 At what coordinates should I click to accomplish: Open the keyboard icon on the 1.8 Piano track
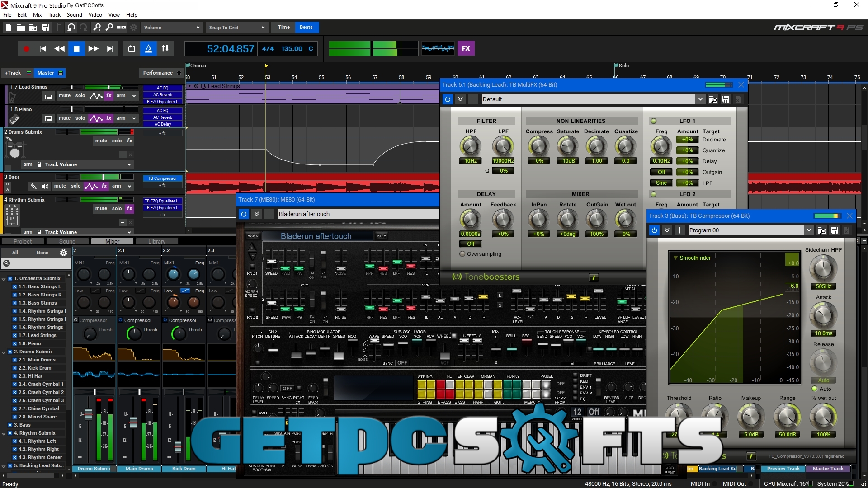(x=48, y=118)
